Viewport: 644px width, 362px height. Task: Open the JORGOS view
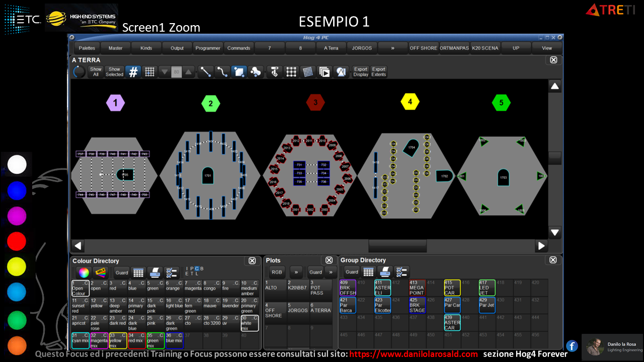[362, 48]
